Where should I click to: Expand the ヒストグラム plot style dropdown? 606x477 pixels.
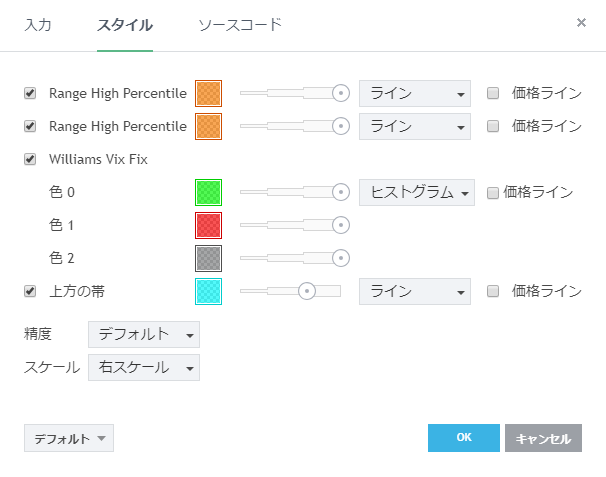coord(416,192)
